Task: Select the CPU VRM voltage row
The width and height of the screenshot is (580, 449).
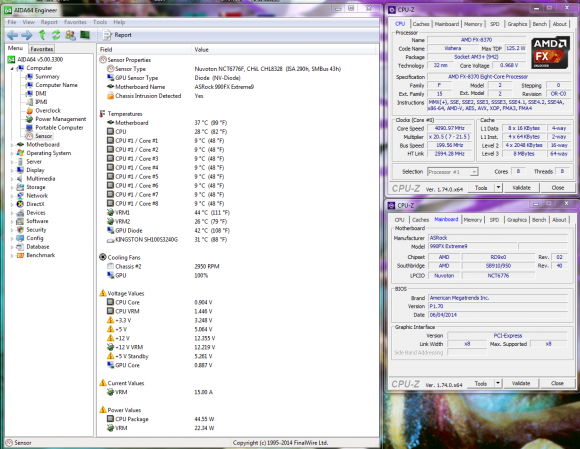Action: tap(237, 311)
